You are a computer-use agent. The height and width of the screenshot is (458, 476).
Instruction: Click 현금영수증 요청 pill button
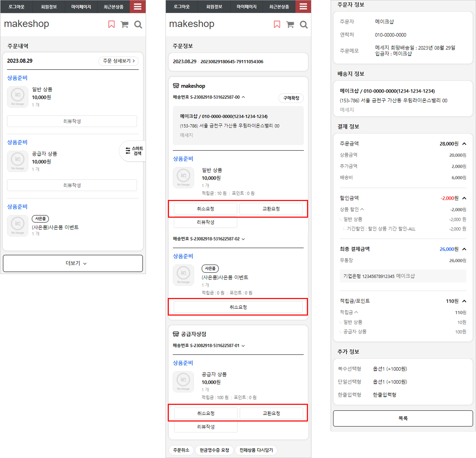click(x=214, y=450)
